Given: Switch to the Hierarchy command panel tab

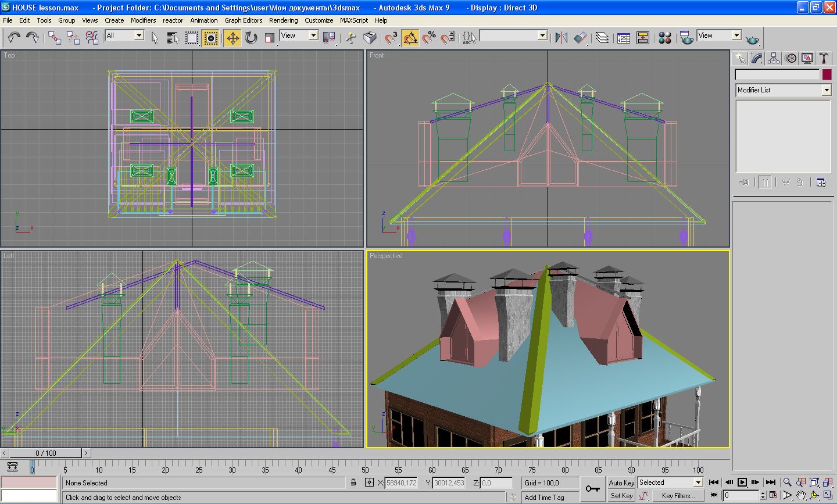Looking at the screenshot, I should tap(774, 58).
